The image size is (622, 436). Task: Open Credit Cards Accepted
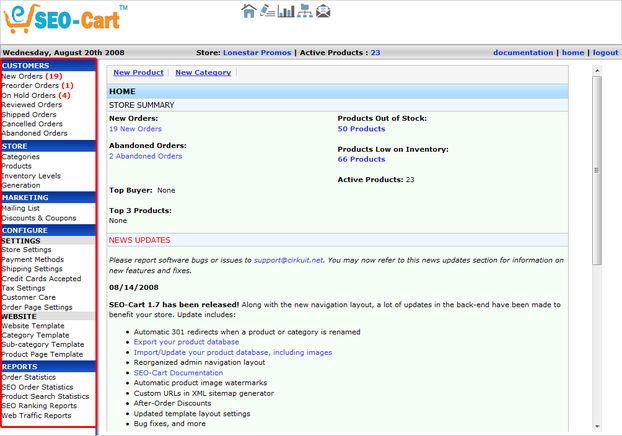click(x=41, y=279)
